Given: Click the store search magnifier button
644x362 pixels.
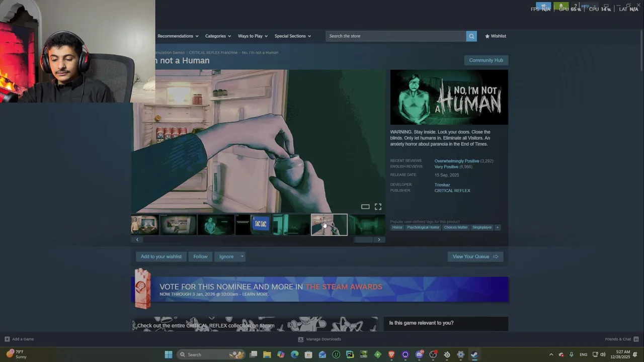Looking at the screenshot, I should pyautogui.click(x=471, y=36).
